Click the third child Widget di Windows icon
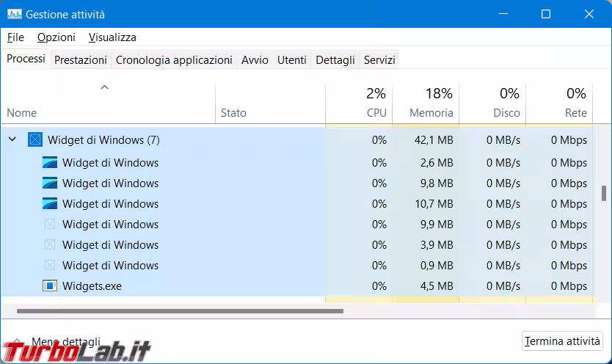Viewport: 612px width, 364px height. click(x=50, y=204)
